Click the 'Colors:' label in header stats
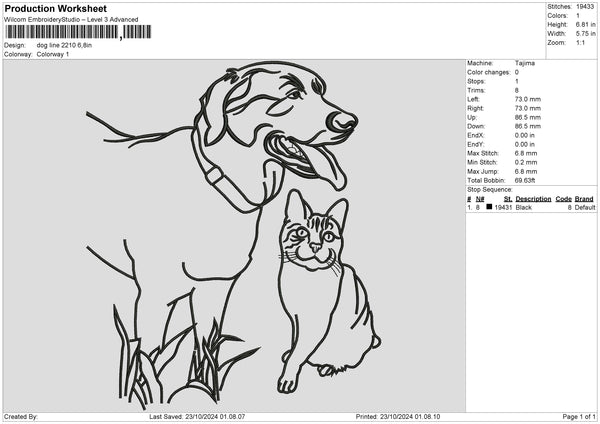Viewport: 600px width, 424px height. click(558, 16)
